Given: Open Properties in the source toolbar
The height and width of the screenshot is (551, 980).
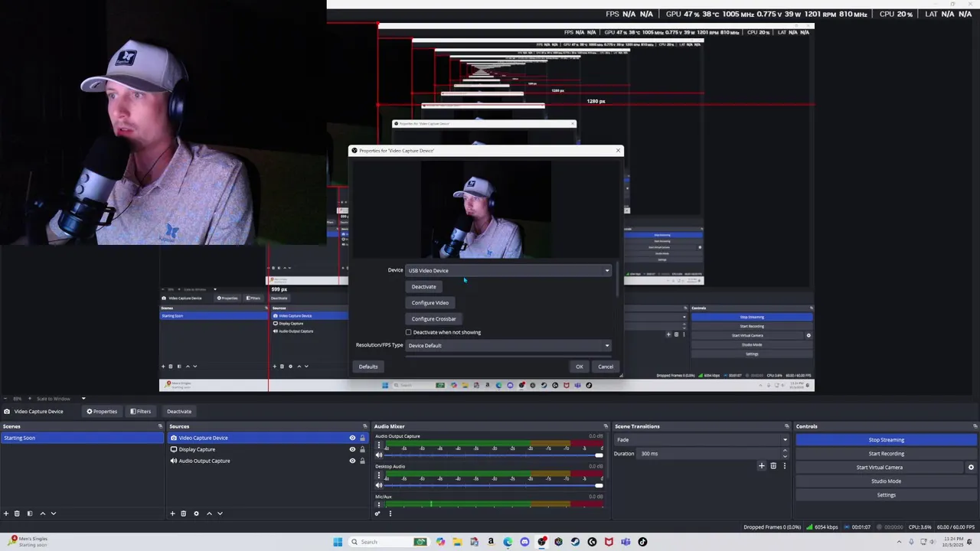Looking at the screenshot, I should tap(102, 411).
